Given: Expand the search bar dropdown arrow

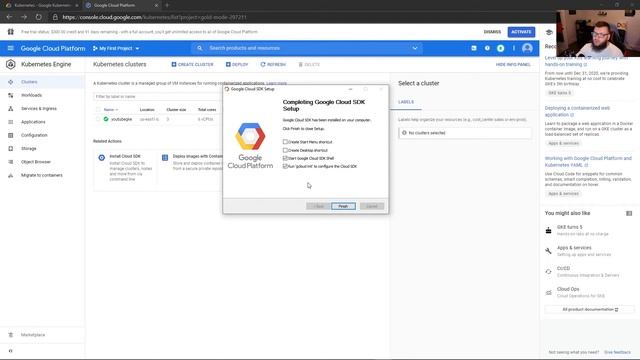Looking at the screenshot, I should 415,48.
